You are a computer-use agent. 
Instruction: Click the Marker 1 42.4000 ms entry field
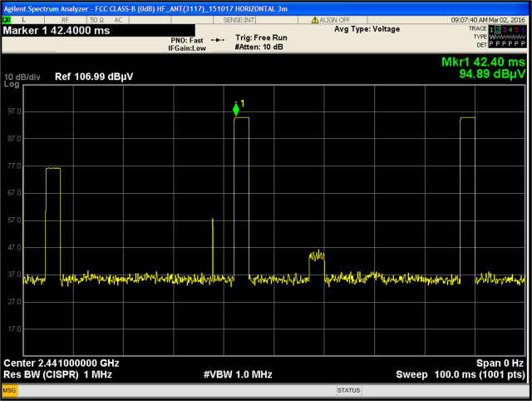98,31
